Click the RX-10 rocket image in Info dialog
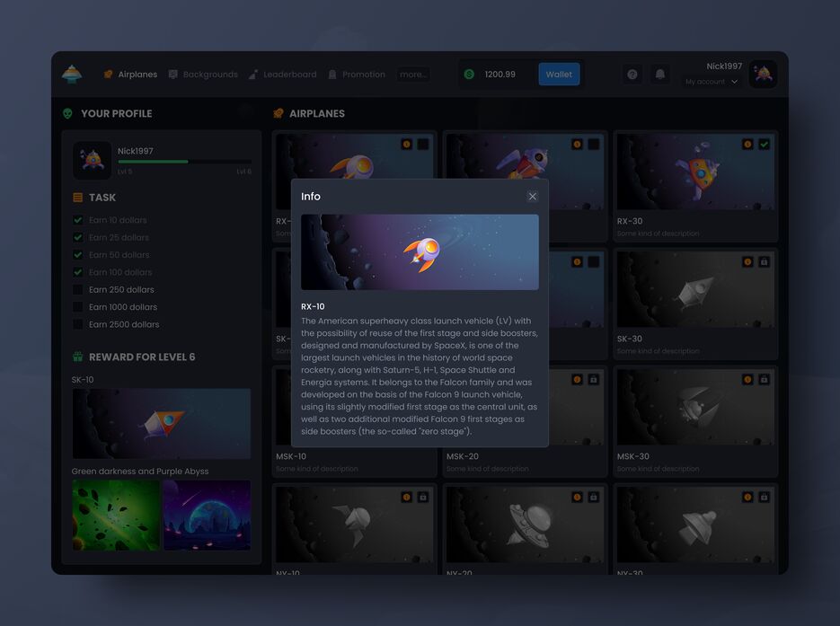 [x=420, y=252]
